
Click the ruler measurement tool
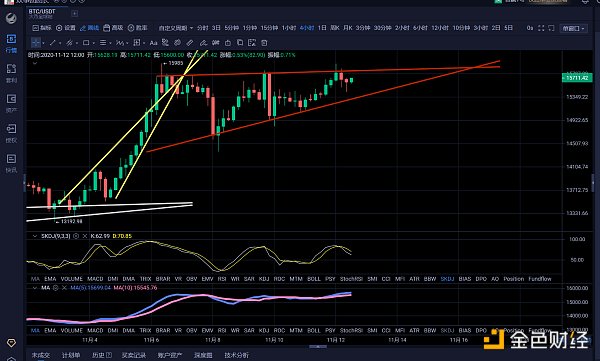[189, 43]
